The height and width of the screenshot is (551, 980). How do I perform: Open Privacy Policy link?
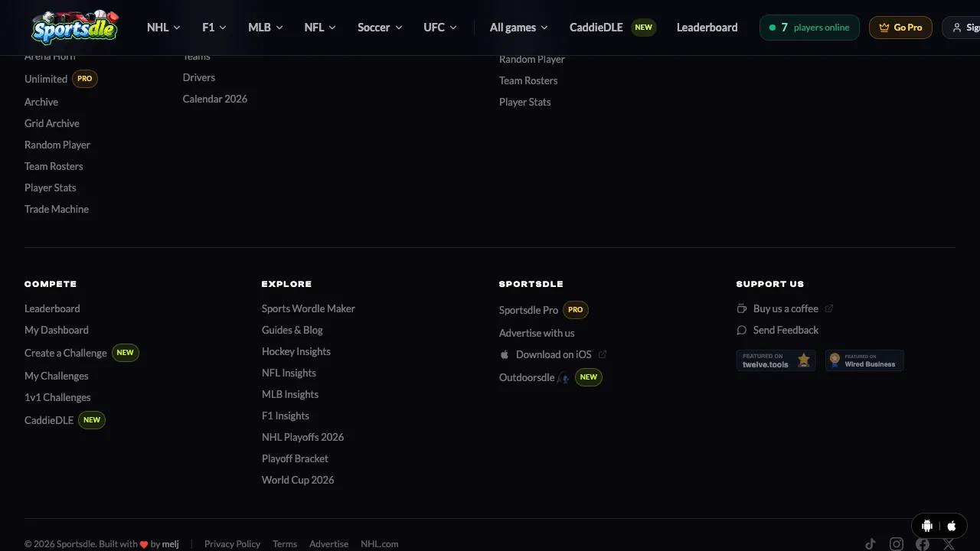coord(232,544)
